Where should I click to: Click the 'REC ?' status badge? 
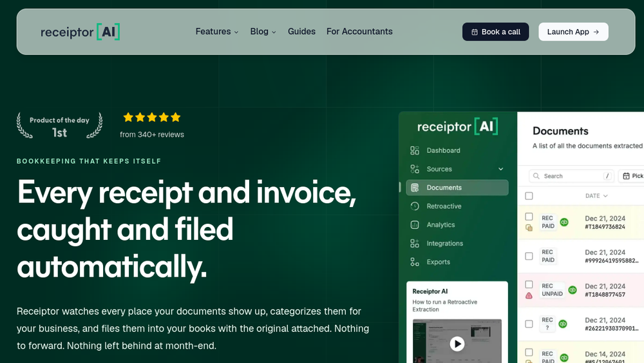click(x=547, y=324)
